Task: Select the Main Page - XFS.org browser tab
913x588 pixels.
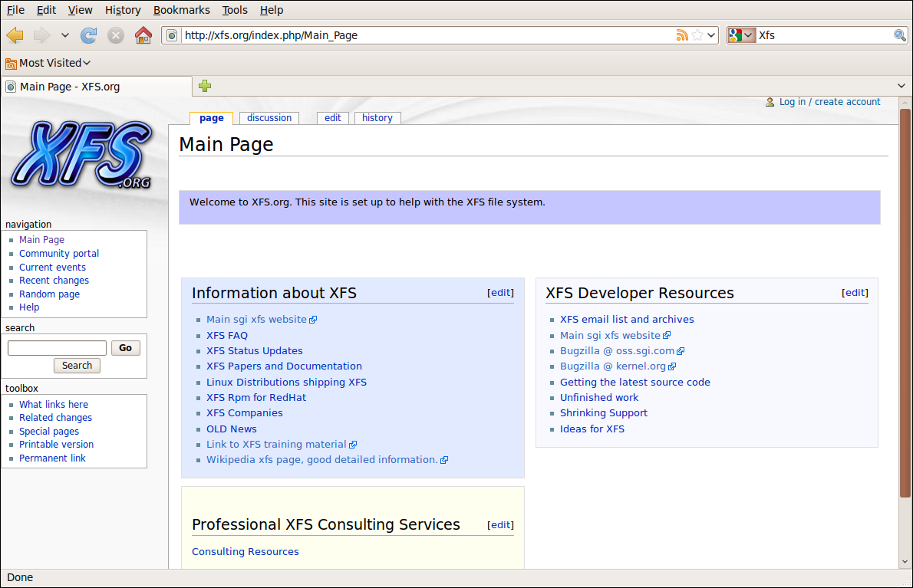Action: pyautogui.click(x=97, y=87)
